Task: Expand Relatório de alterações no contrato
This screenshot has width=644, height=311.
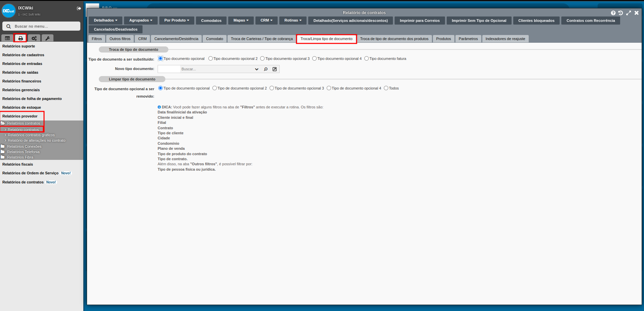Action: point(5,140)
